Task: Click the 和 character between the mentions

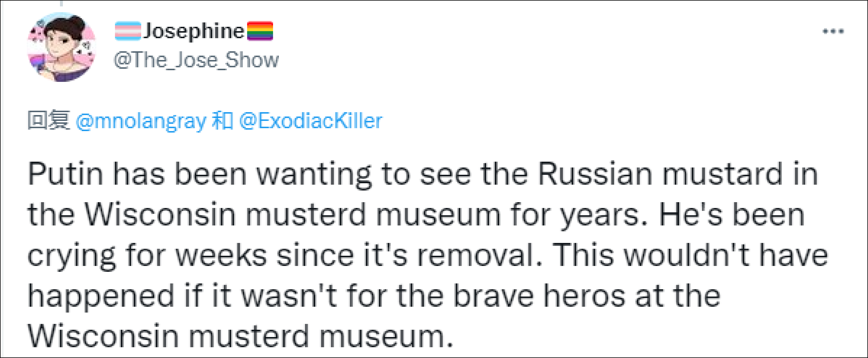Action: pos(222,121)
